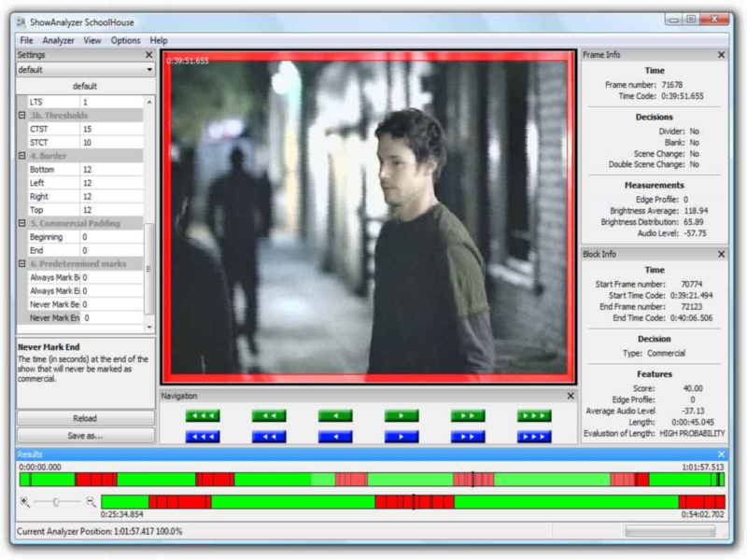Viewport: 747px width, 560px height.
Task: Click the Frame number value 71678
Action: click(x=671, y=85)
